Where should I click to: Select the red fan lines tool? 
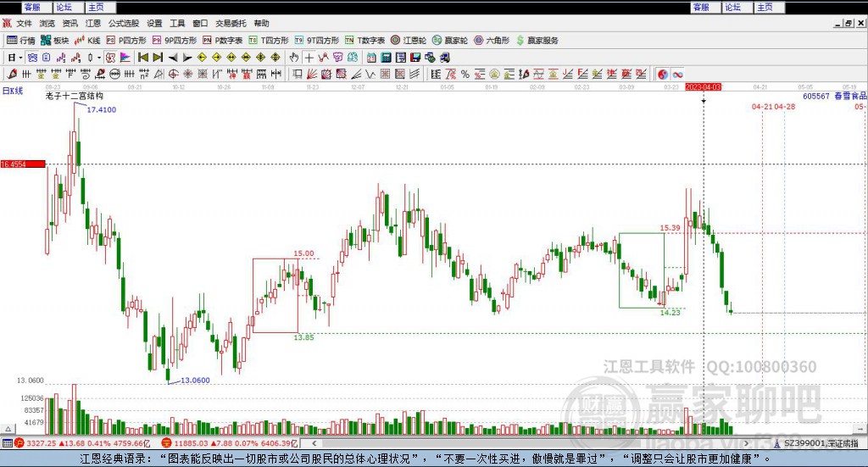tap(312, 74)
